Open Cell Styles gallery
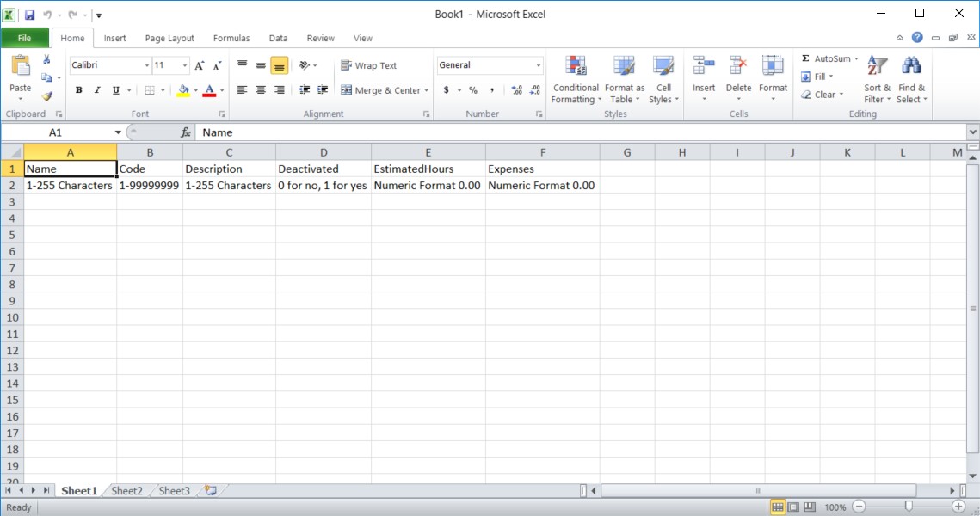980x516 pixels. [x=663, y=79]
